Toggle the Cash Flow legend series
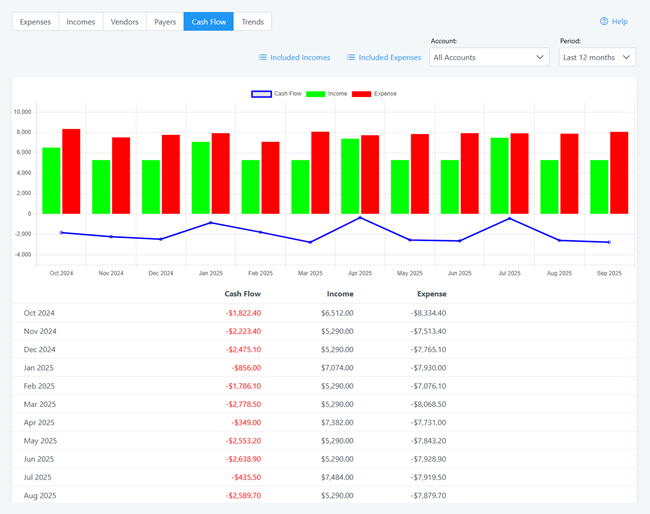This screenshot has width=650, height=514. pos(276,94)
